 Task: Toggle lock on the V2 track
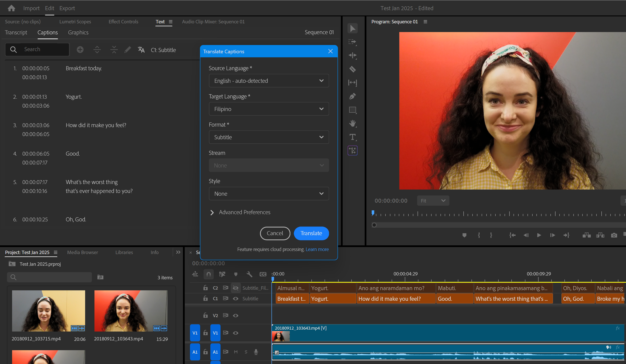[x=205, y=315]
